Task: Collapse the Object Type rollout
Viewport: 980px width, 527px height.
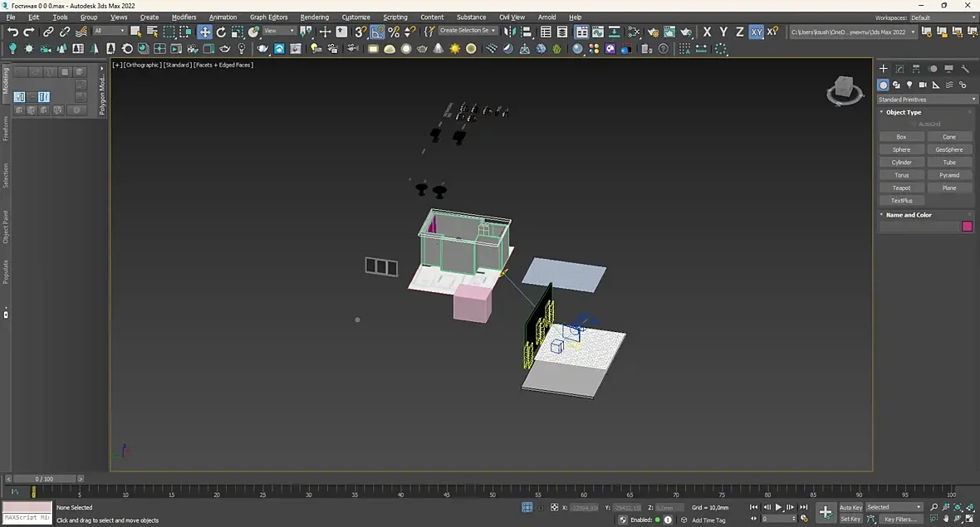Action: (903, 112)
